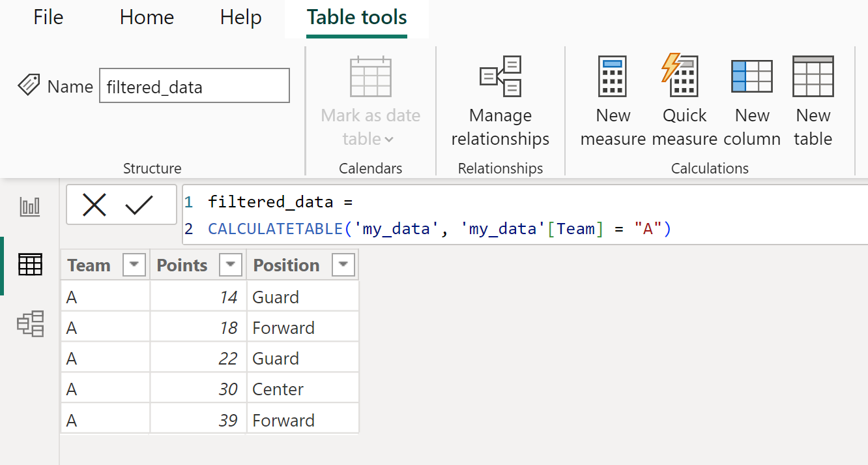Cancel the formula with X icon
The width and height of the screenshot is (868, 465).
[x=94, y=205]
